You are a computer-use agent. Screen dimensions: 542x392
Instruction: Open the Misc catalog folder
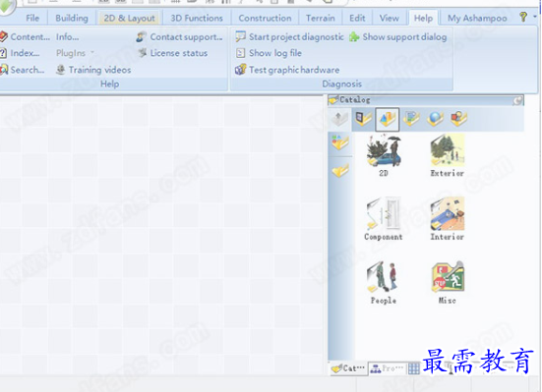(x=448, y=283)
